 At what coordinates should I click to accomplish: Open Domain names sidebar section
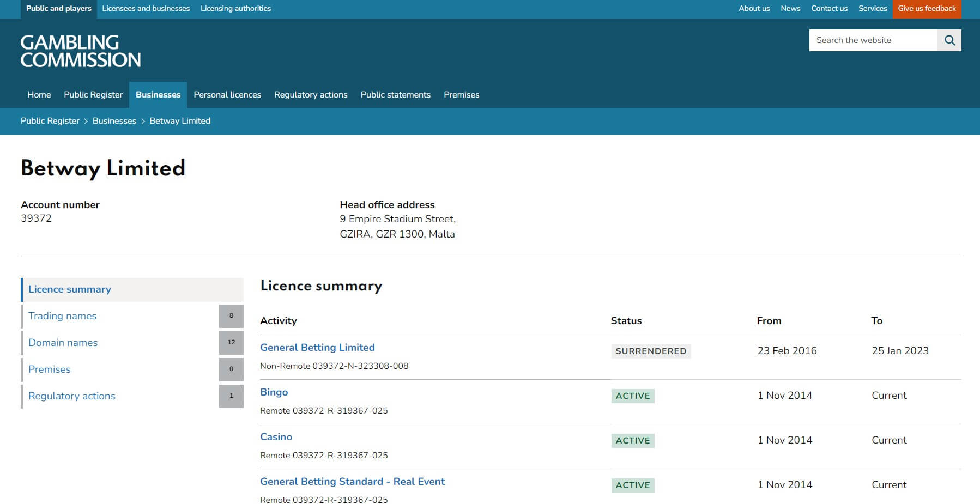[x=63, y=343]
